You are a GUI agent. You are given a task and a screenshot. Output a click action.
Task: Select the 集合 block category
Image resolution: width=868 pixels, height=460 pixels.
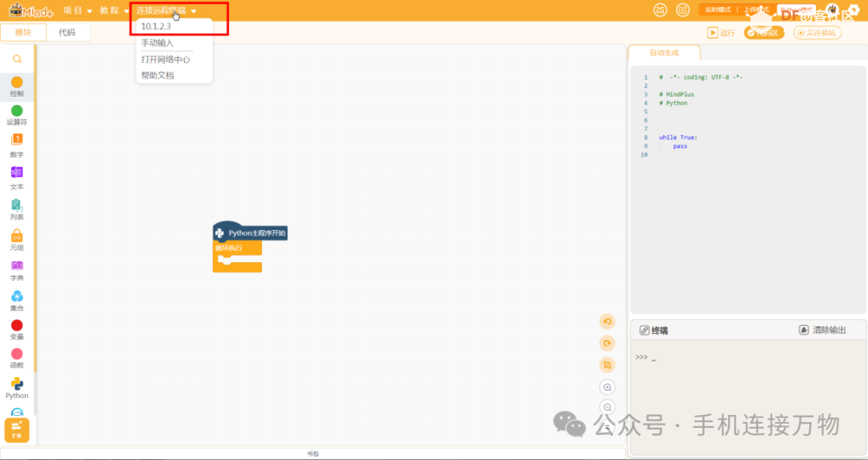17,301
